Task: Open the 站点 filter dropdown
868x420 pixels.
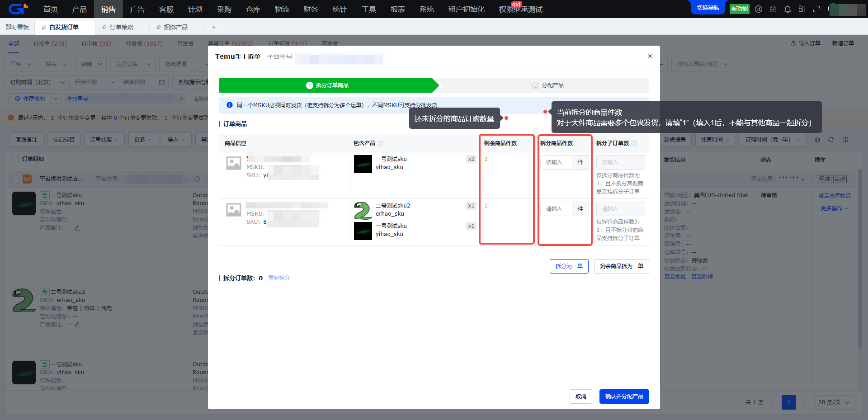Action: [x=56, y=64]
